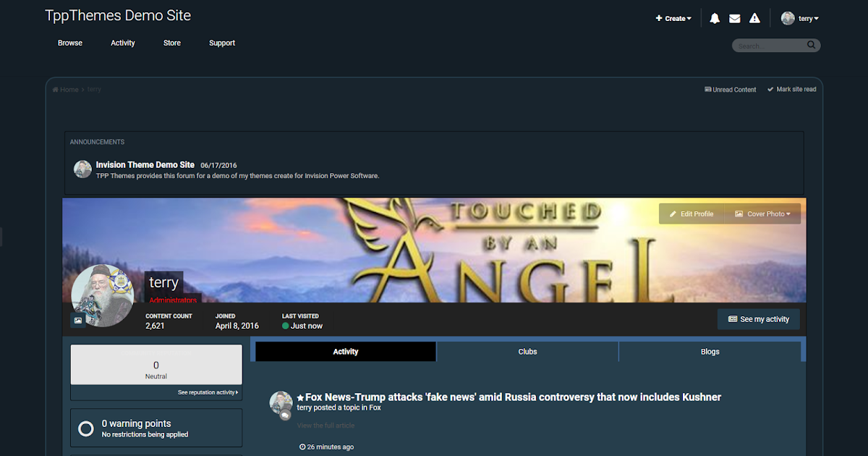This screenshot has height=456, width=868.
Task: Open the Browse menu
Action: 70,43
